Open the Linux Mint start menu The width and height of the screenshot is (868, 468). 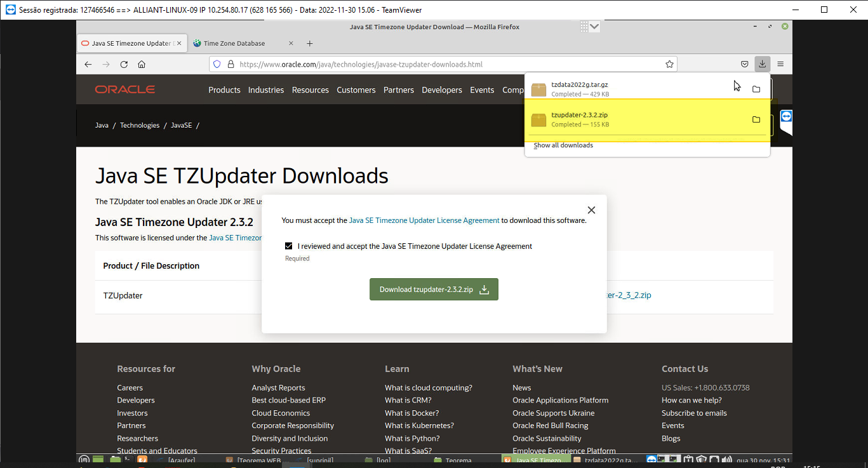[84, 460]
